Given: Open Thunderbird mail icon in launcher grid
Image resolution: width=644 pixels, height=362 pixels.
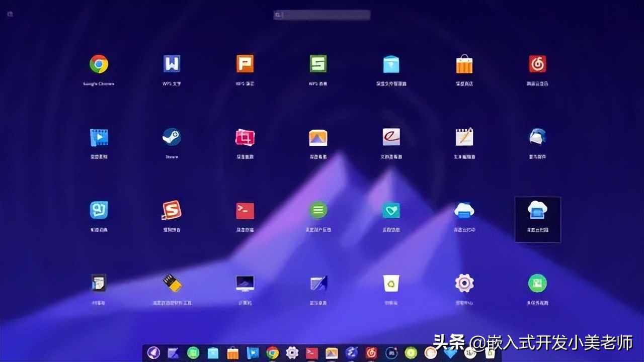Looking at the screenshot, I should [x=537, y=137].
